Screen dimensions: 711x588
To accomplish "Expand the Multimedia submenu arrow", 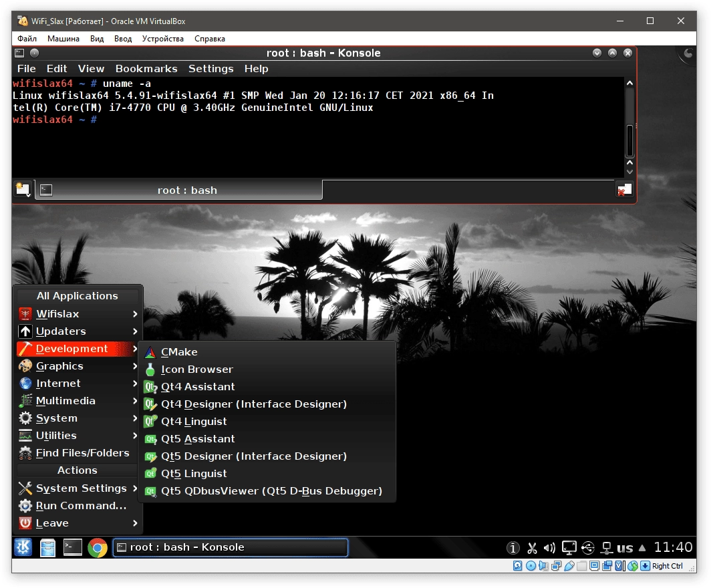I will click(135, 401).
